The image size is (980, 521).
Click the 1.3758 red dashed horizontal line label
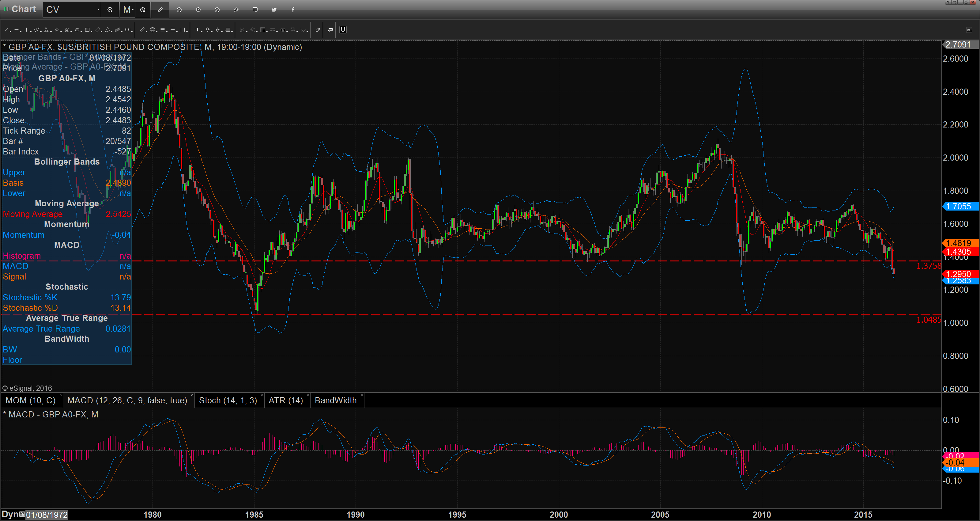pyautogui.click(x=929, y=266)
